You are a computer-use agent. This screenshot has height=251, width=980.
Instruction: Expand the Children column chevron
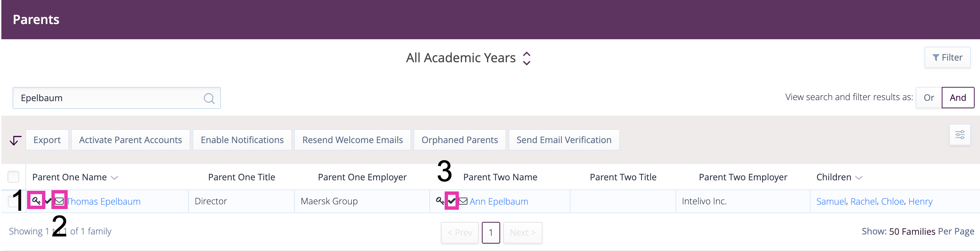coord(859,178)
